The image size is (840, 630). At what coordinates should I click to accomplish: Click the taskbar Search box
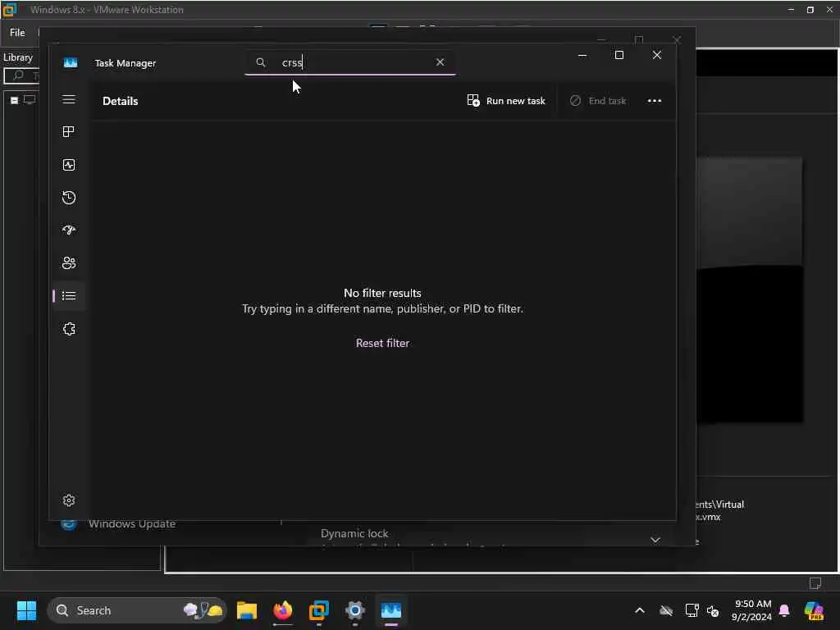137,610
